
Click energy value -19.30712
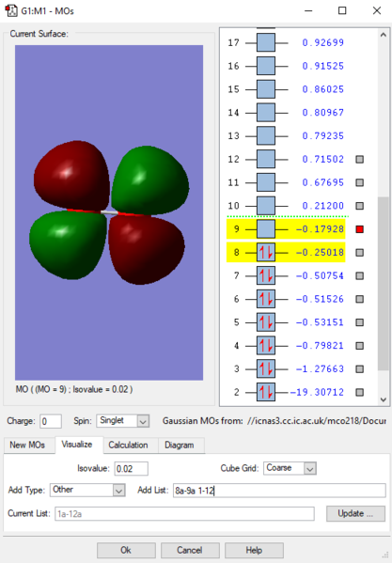(x=317, y=392)
